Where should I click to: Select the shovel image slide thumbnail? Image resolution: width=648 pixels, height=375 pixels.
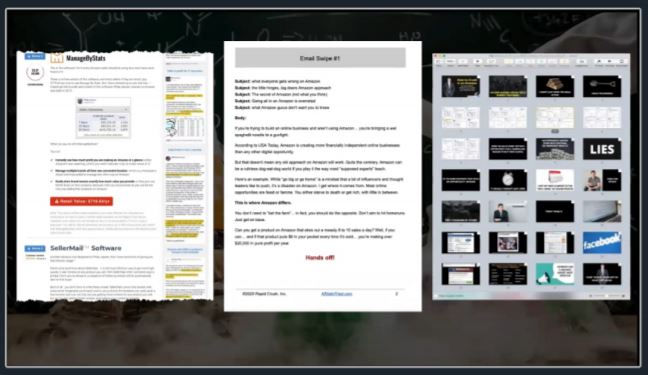pos(602,86)
